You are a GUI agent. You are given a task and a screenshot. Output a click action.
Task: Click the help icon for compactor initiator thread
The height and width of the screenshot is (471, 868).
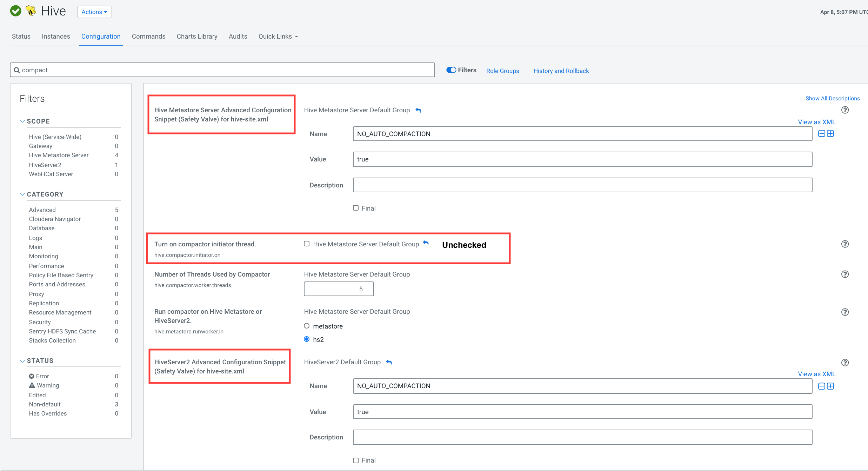pos(845,244)
